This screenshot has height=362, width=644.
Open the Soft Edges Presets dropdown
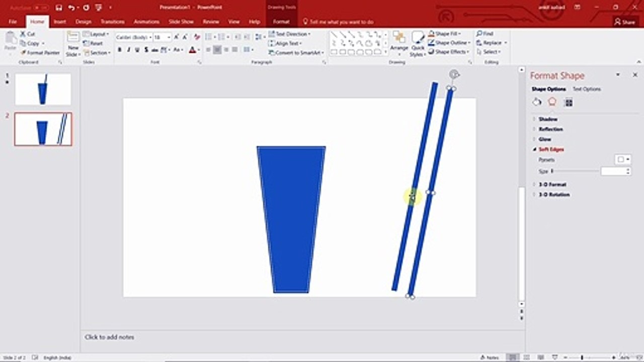point(623,159)
